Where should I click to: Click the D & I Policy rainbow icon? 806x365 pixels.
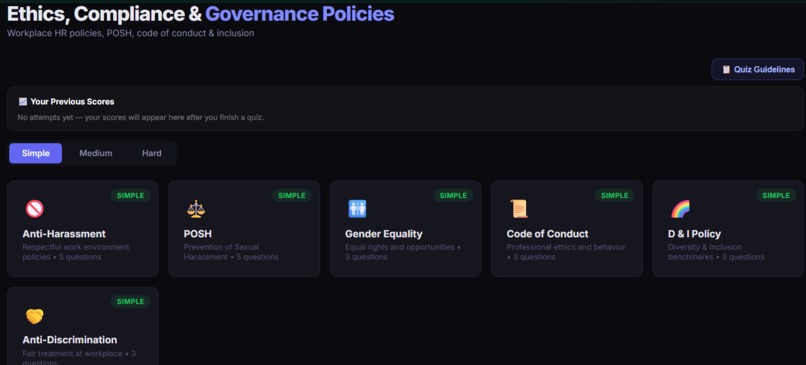(680, 209)
